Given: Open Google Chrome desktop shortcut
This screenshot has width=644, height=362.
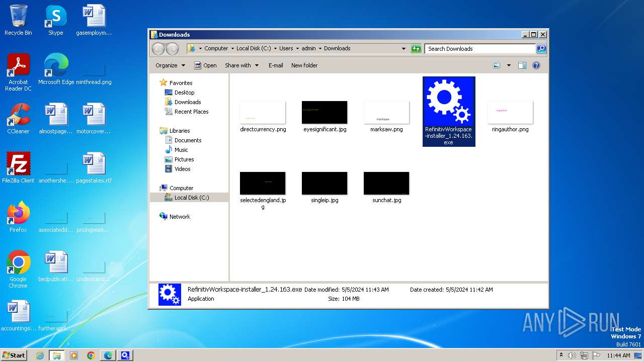Looking at the screenshot, I should [x=18, y=269].
